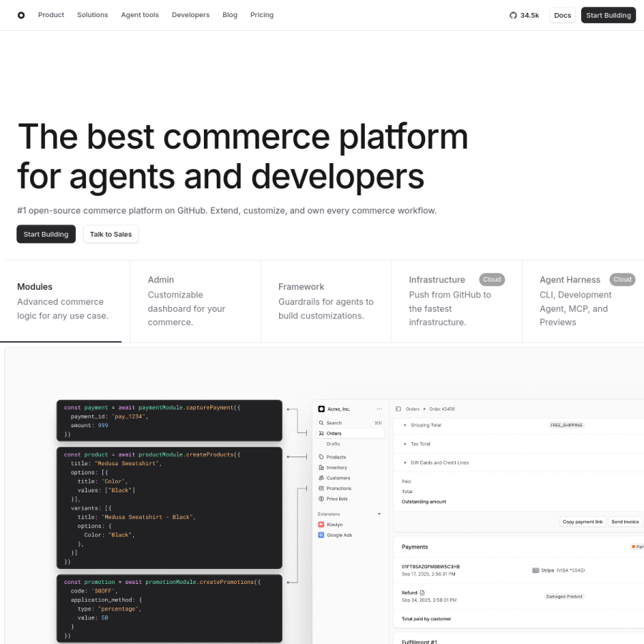Click the coupon icon beside Promotions
The image size is (644, 644).
[321, 489]
